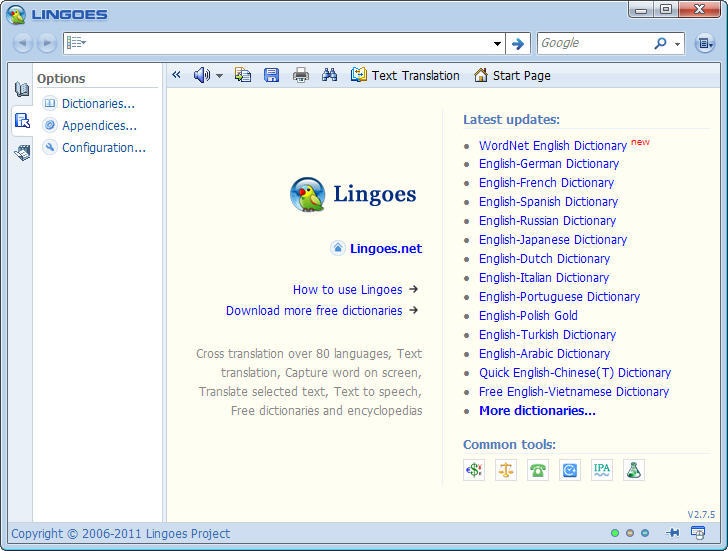This screenshot has height=551, width=728.
Task: Go back using the back arrow
Action: coord(23,43)
